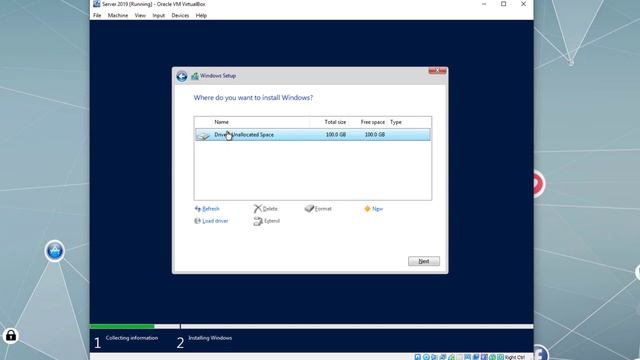The image size is (640, 360).
Task: Open the Load driver option
Action: point(211,221)
